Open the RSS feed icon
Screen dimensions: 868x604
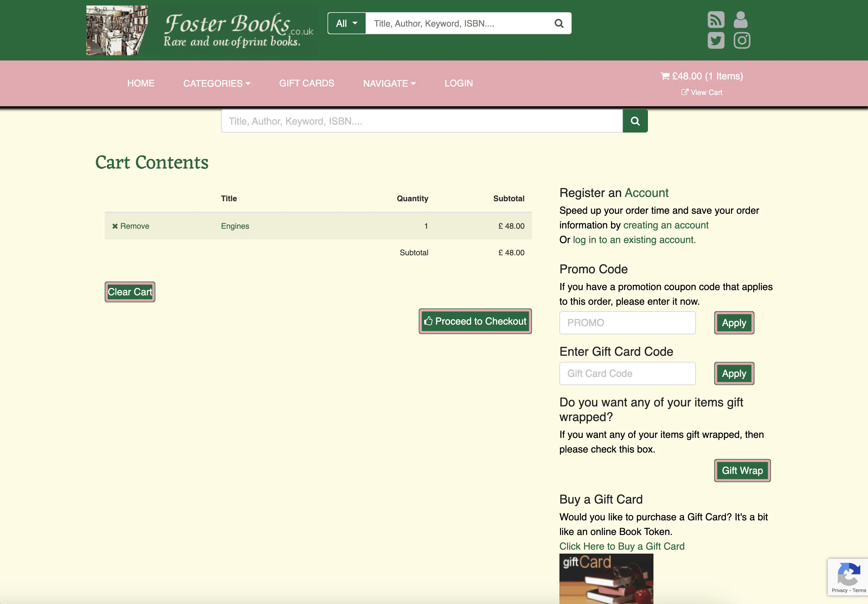coord(716,20)
